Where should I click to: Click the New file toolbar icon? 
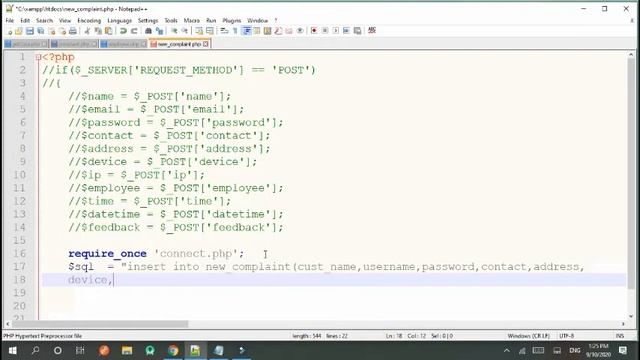point(9,31)
